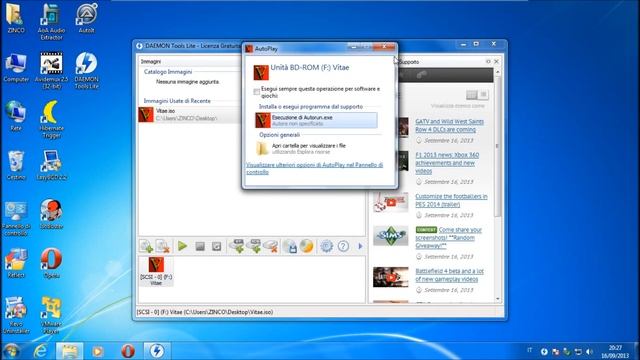Open Customize the footballers PES 2014 link
The height and width of the screenshot is (360, 640).
click(x=451, y=200)
